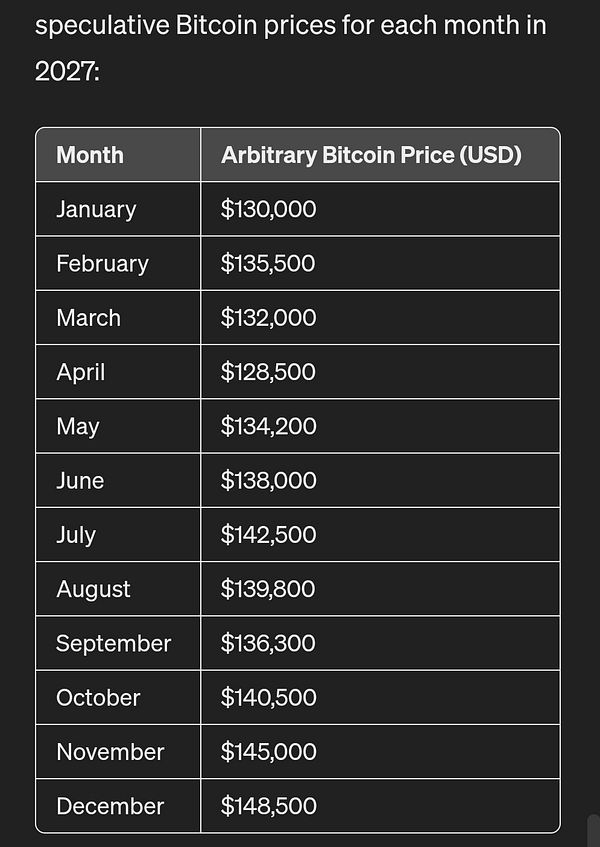Image resolution: width=600 pixels, height=847 pixels.
Task: Click the $130,000 price cell
Action: click(x=268, y=209)
